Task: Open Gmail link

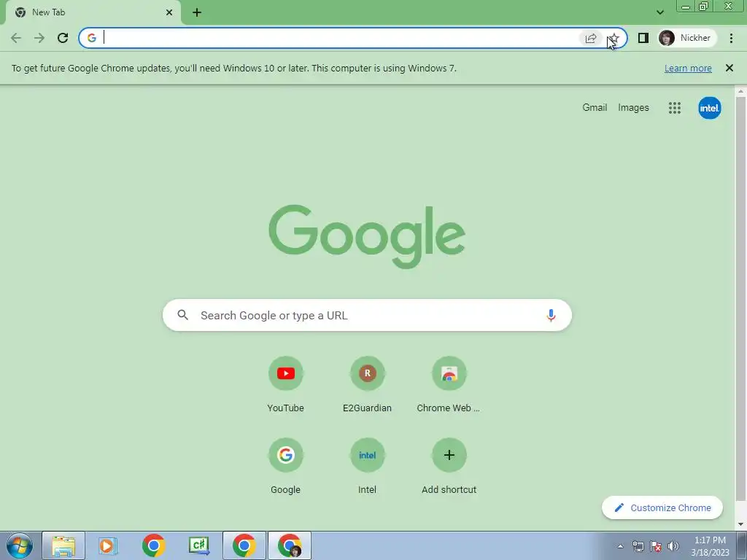Action: 595,108
